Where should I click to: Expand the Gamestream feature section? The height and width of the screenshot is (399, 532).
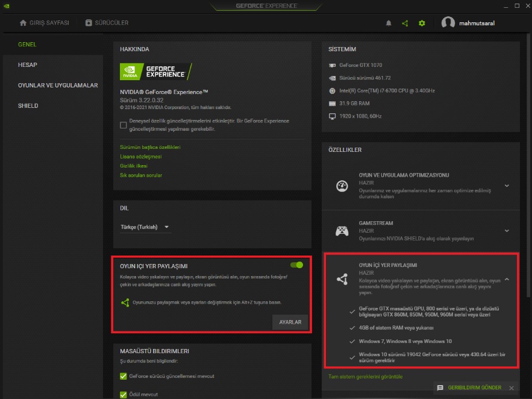507,231
